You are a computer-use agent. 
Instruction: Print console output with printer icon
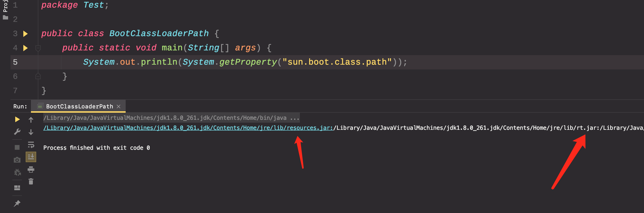(x=31, y=169)
